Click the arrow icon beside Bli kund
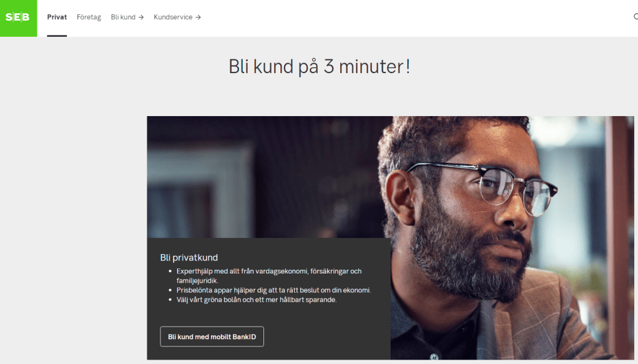Viewport: 638px width, 364px height. pos(141,17)
